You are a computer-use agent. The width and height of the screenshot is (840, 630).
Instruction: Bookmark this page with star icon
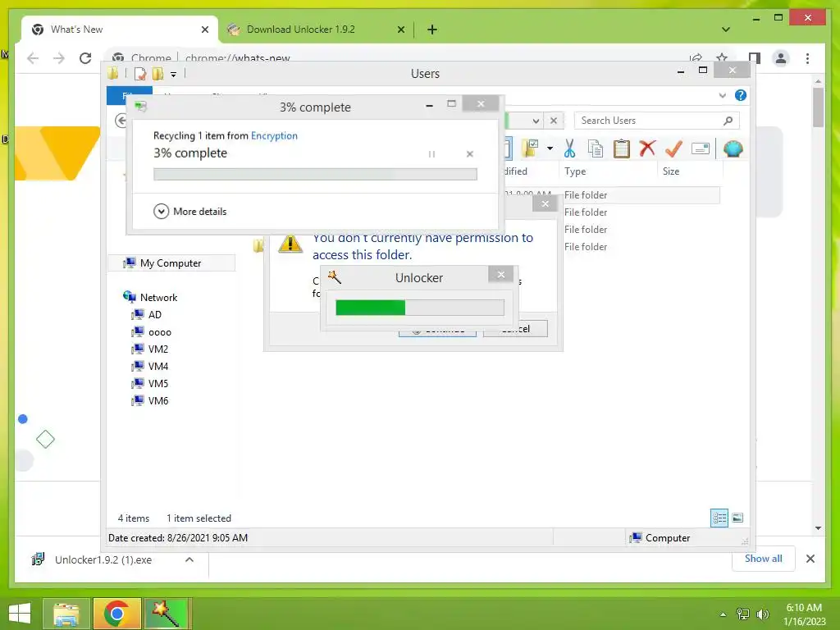722,57
